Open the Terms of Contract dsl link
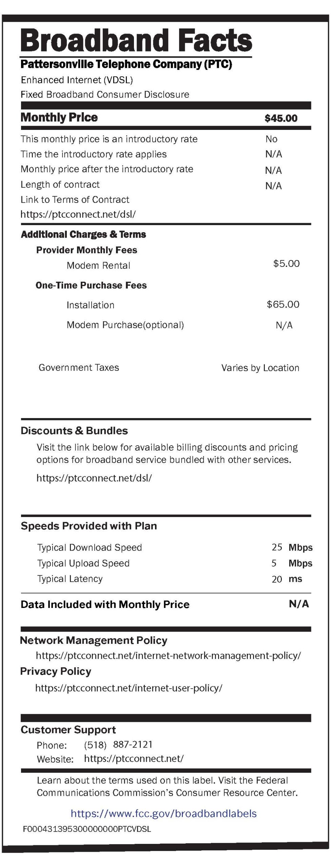331x868 pixels. coord(78,214)
